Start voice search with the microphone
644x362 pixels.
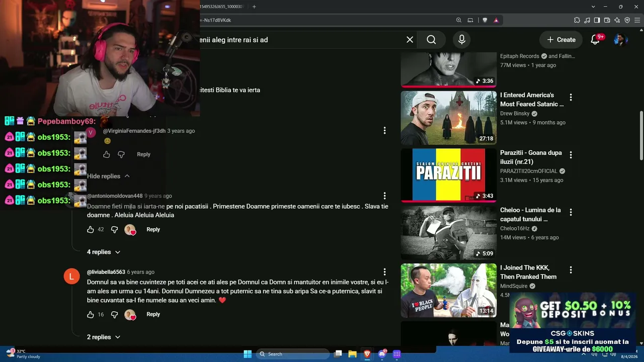pyautogui.click(x=461, y=40)
